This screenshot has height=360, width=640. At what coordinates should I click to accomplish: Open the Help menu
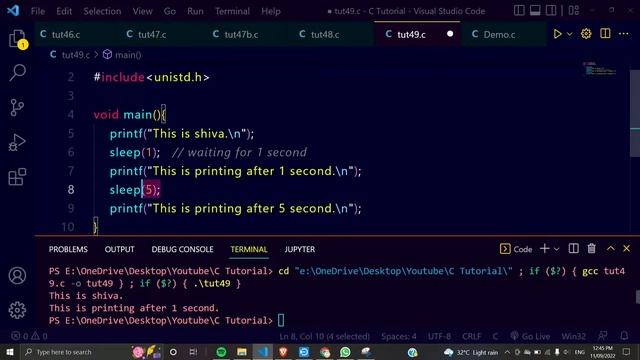271,11
